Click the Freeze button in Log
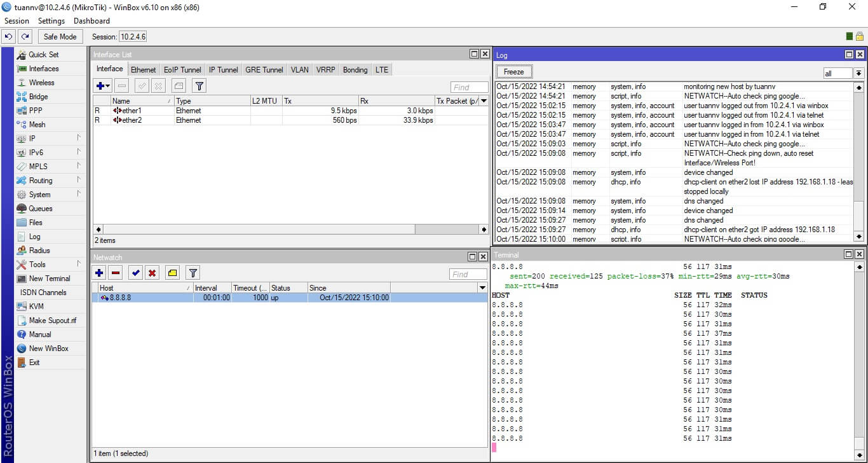This screenshot has height=463, width=868. (513, 72)
